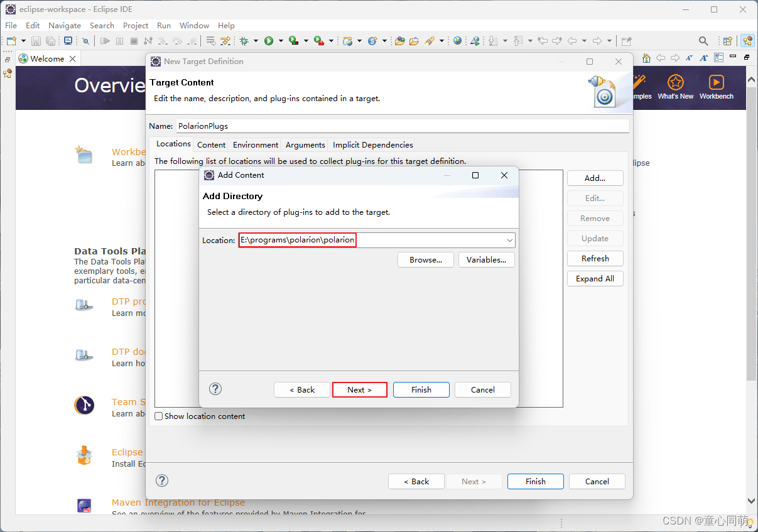Switch to the Arguments tab

point(305,144)
